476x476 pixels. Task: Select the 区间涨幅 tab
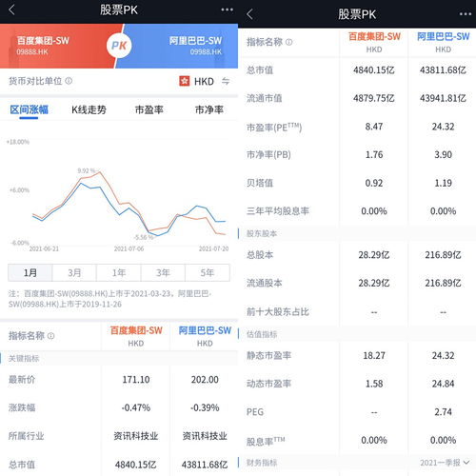pos(29,109)
